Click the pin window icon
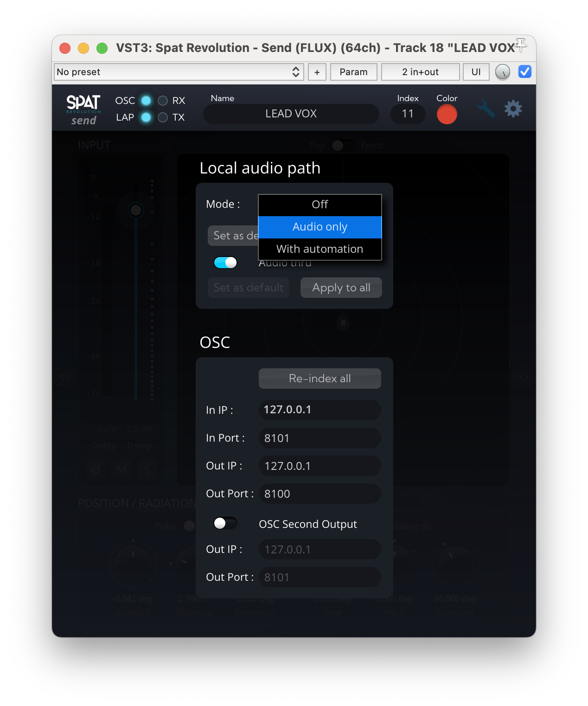Screen dimensions: 588x706 [x=521, y=45]
